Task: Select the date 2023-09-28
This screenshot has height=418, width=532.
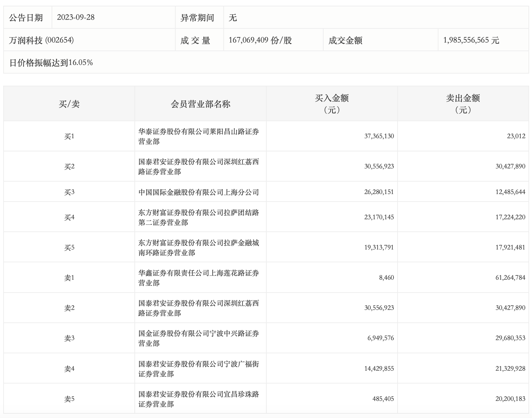Action: [x=76, y=17]
